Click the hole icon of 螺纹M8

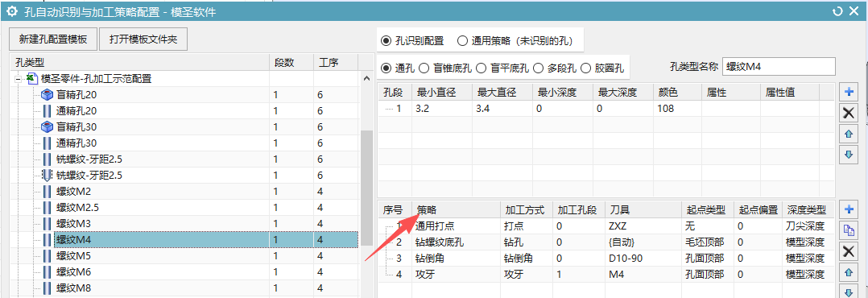pos(48,288)
